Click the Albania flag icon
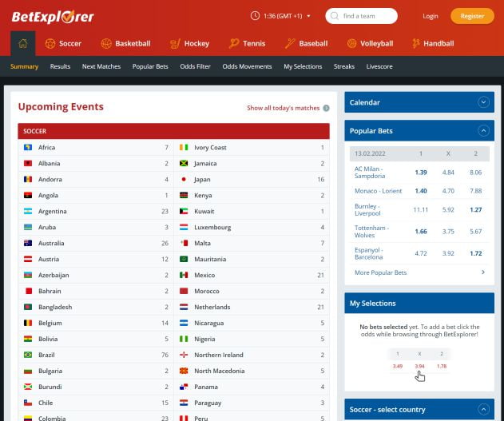This screenshot has width=504, height=421. point(28,163)
